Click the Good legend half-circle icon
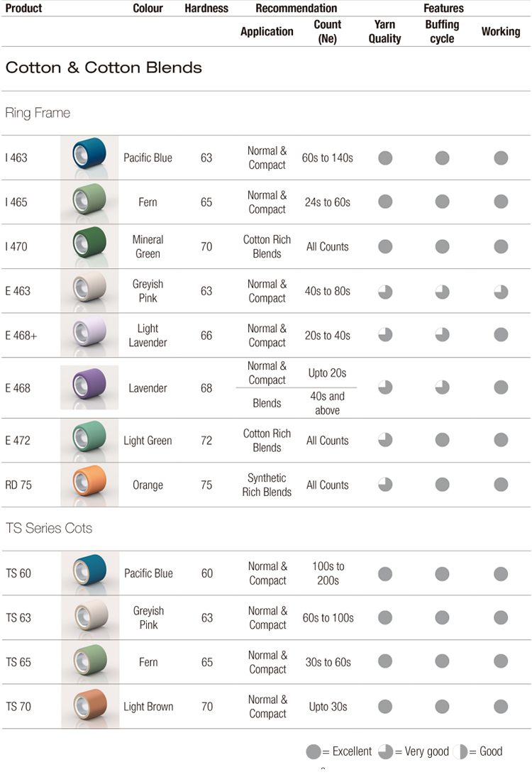This screenshot has height=777, width=532. pos(460,751)
